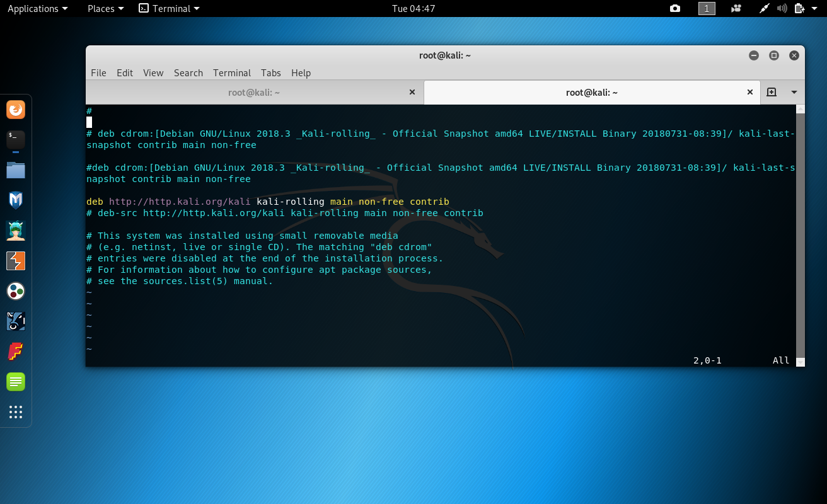Select the active root@kali tab
This screenshot has height=504, width=827.
[x=592, y=92]
